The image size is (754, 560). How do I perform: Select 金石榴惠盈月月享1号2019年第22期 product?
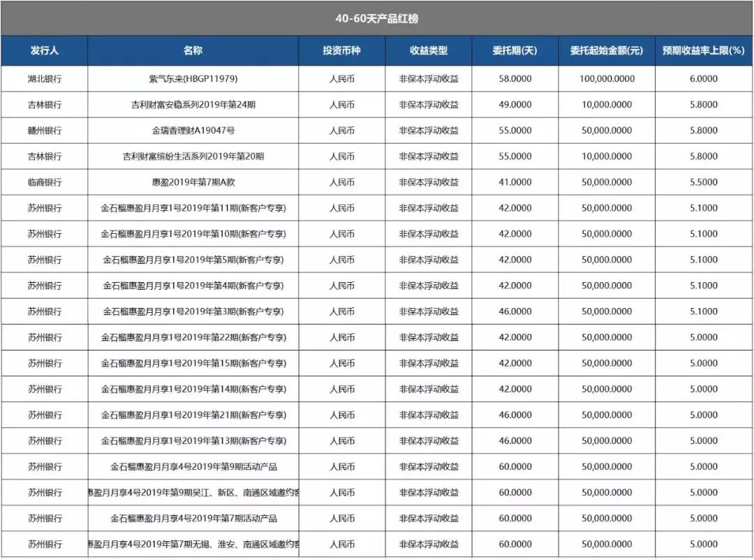click(x=193, y=338)
